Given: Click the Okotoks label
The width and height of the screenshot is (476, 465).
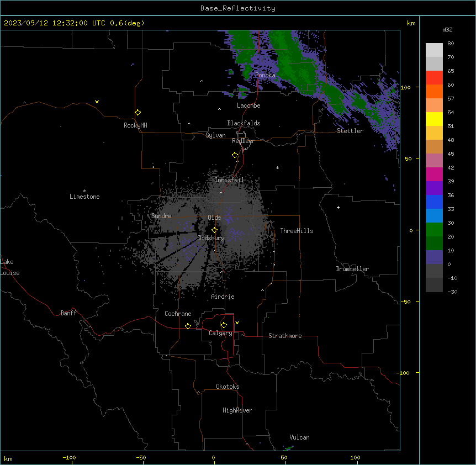Looking at the screenshot, I should 228,387.
